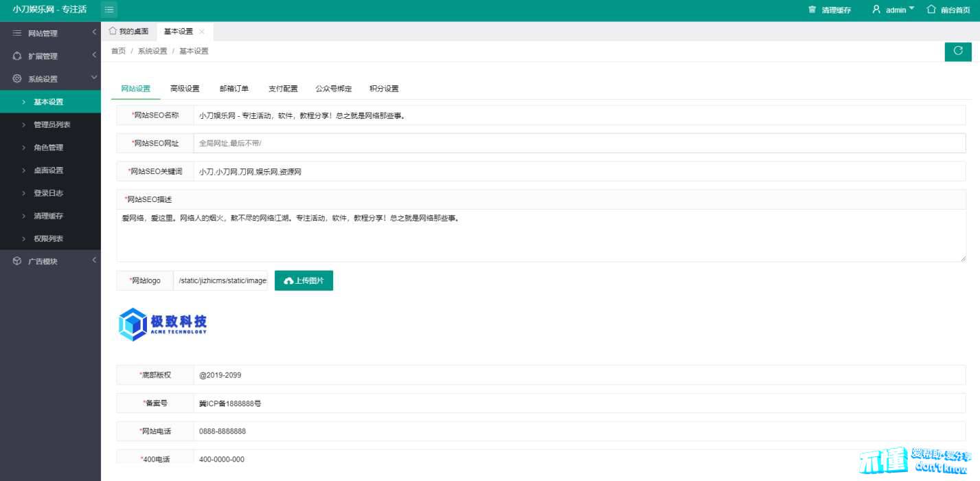The image size is (980, 481).
Task: Click the home icon for 前台首页
Action: [931, 10]
